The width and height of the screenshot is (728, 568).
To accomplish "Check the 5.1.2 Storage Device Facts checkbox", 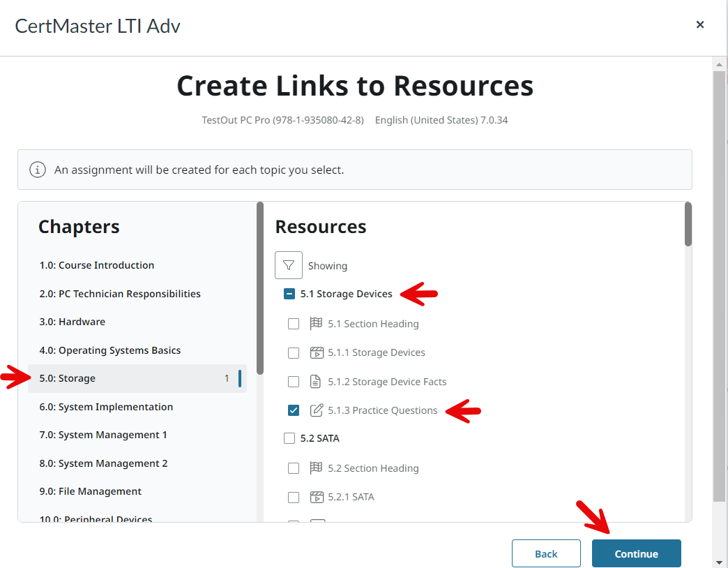I will pos(294,382).
